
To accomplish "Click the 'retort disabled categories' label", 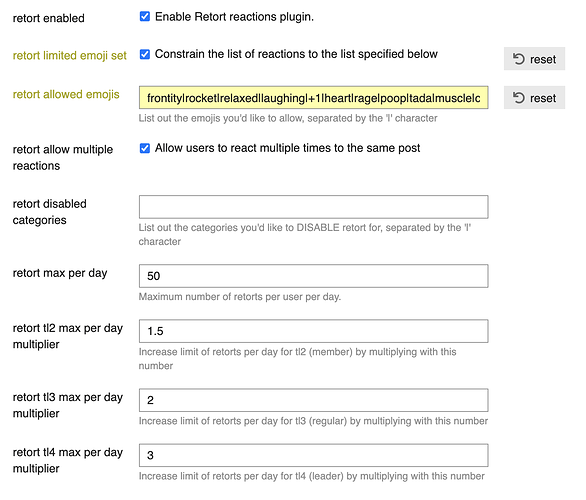I will (50, 212).
